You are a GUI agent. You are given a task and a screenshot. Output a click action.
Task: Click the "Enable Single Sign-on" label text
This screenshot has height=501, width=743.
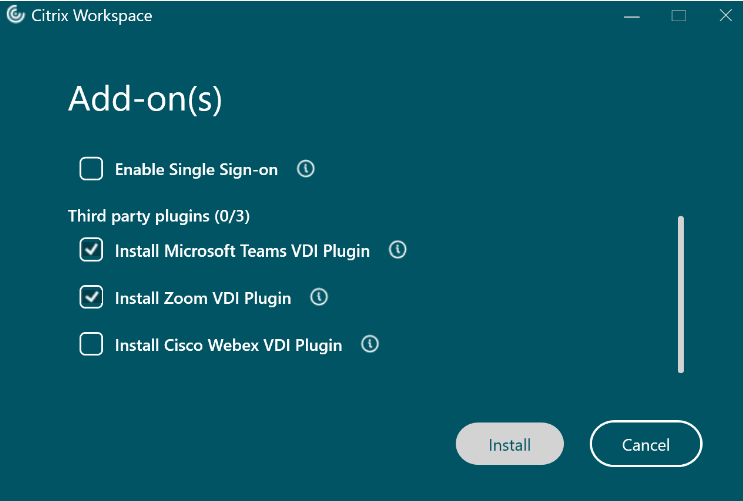196,170
